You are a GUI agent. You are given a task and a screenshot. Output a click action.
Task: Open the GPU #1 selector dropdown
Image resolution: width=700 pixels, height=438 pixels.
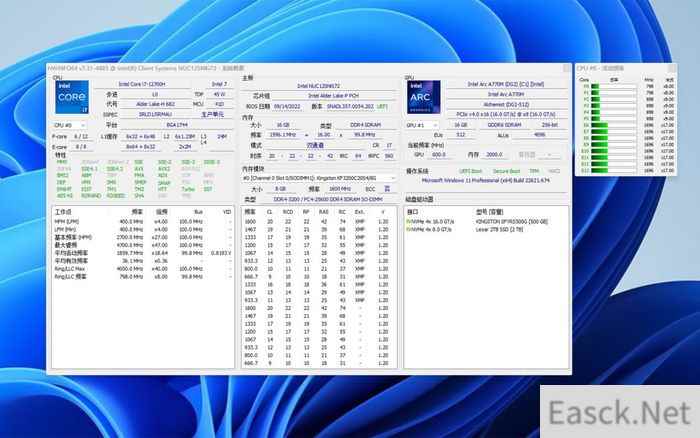click(422, 125)
